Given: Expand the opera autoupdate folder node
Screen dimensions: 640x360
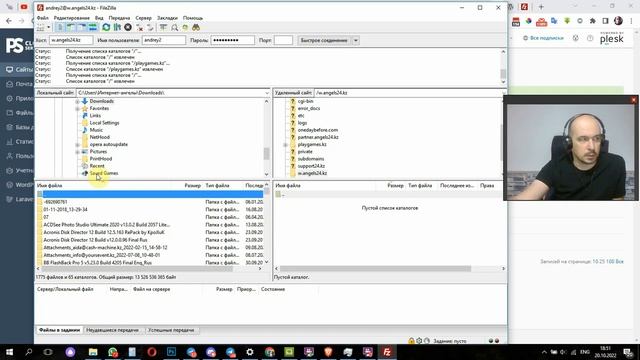Looking at the screenshot, I should click(78, 144).
